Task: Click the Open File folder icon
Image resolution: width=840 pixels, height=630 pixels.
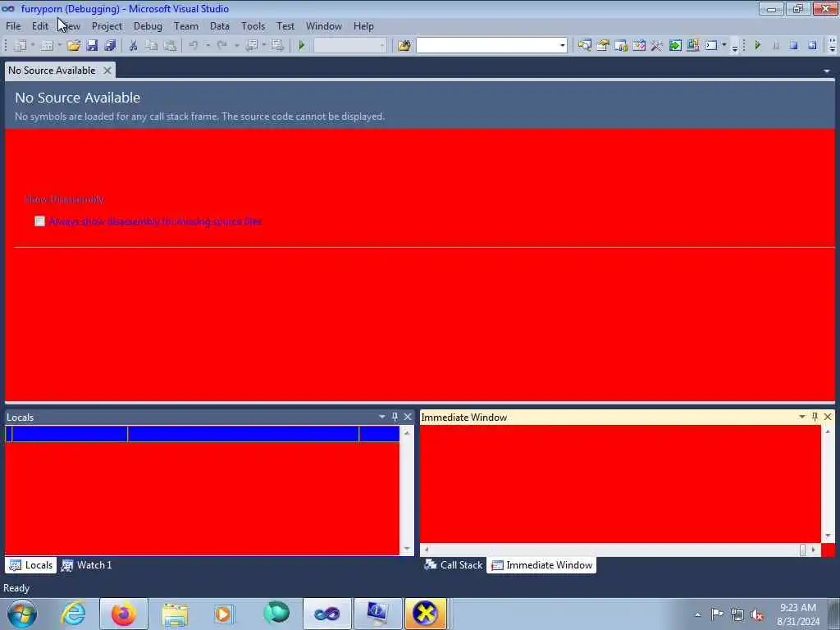Action: 73,46
